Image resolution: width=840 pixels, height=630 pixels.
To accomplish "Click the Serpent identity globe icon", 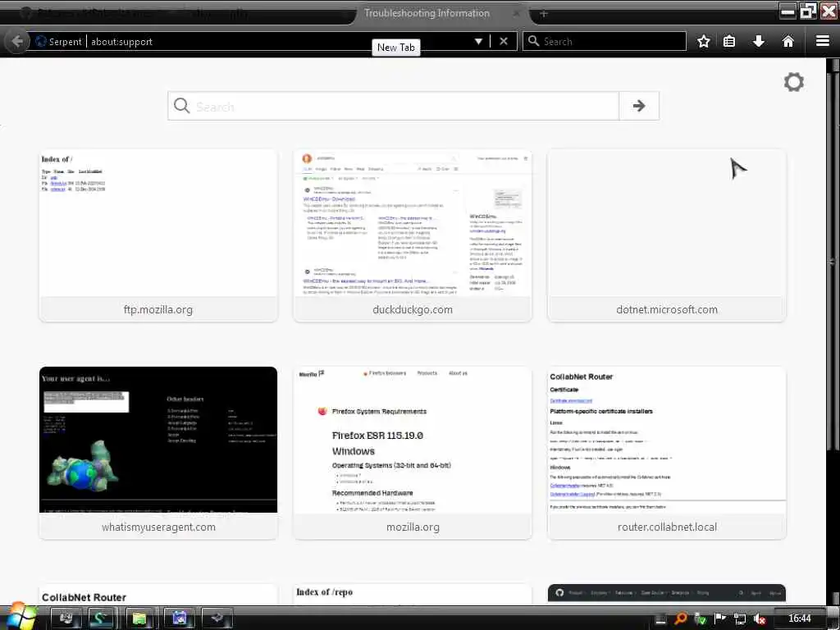I will point(41,41).
